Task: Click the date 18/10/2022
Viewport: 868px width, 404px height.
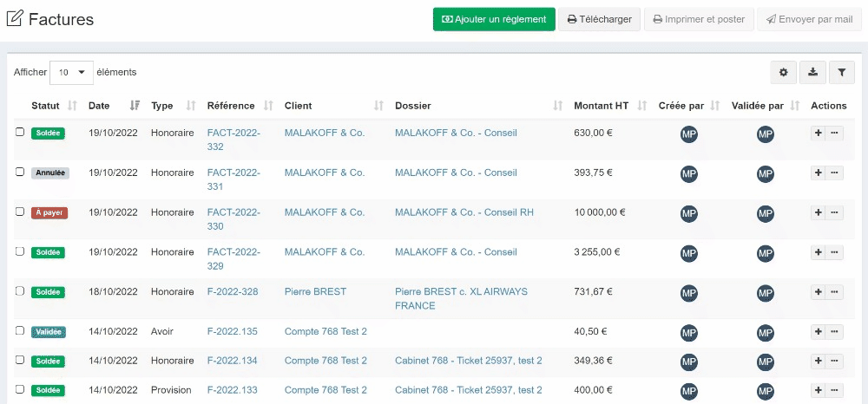Action: [x=113, y=291]
